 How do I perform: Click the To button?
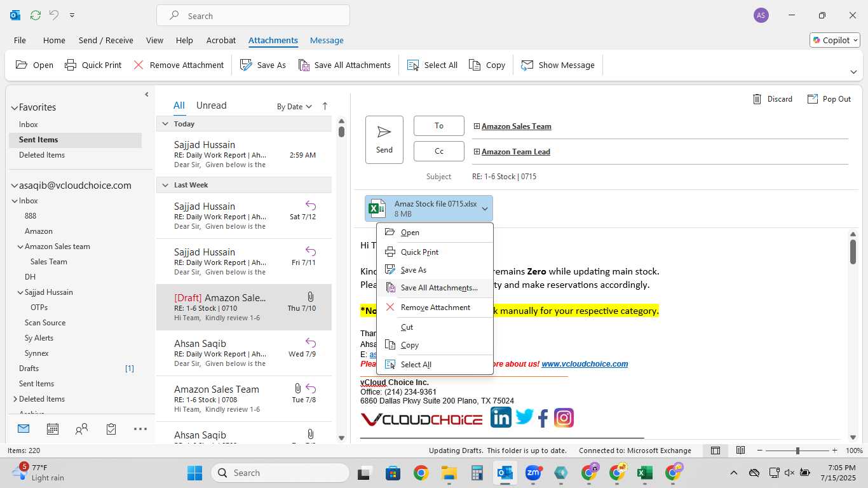point(439,126)
